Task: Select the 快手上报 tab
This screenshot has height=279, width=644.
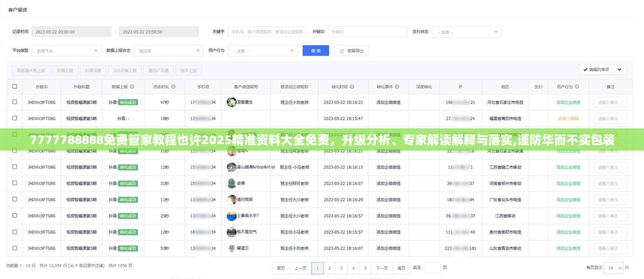Action: [x=189, y=71]
